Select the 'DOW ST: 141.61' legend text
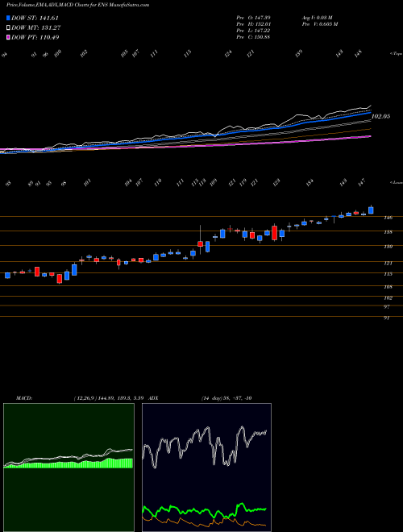Screen dimensions: 403x532 click(35, 18)
